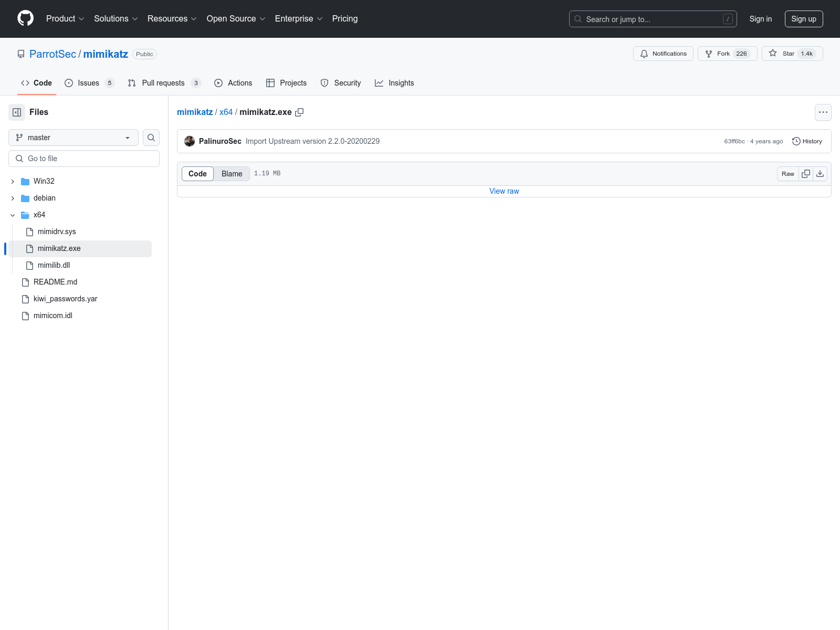Open the Issues tab
This screenshot has height=630, width=840.
click(x=89, y=83)
